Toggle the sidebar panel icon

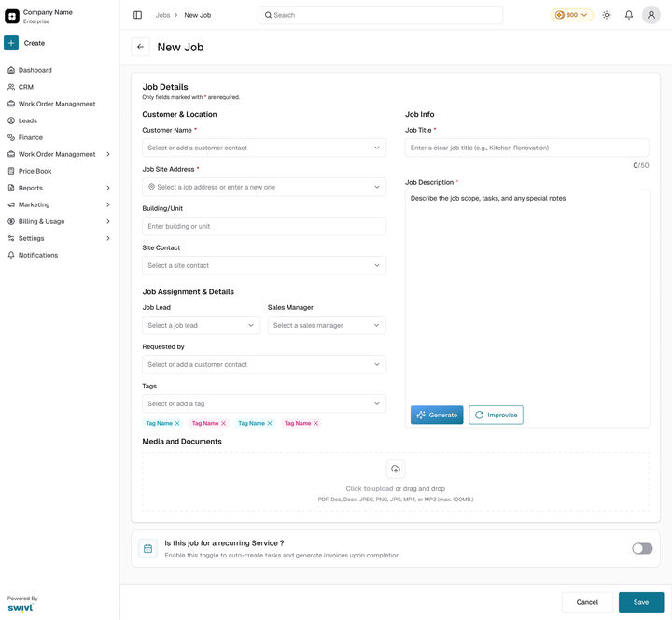[x=137, y=15]
